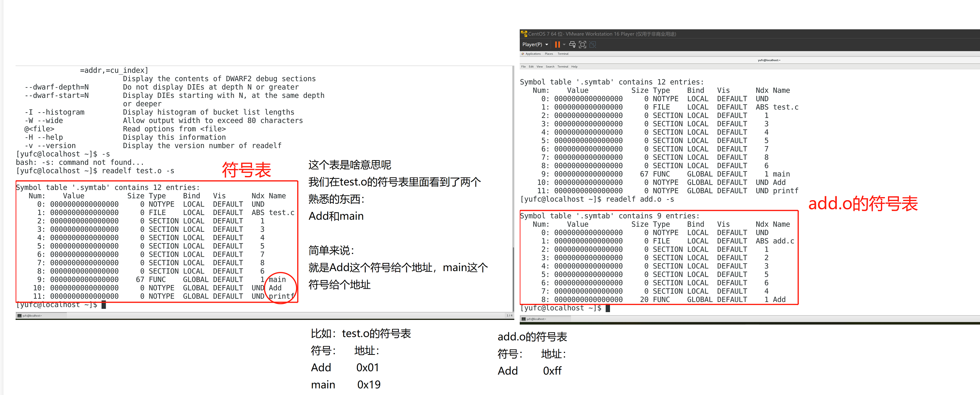Image resolution: width=980 pixels, height=395 pixels.
Task: Click the text 'Add和main'
Action: tap(336, 216)
